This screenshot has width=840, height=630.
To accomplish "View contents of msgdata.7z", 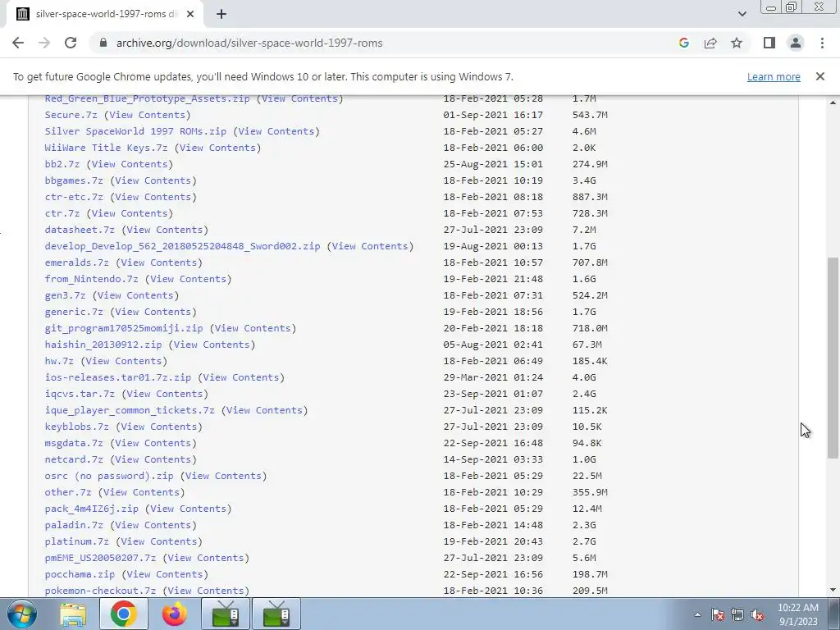I will pyautogui.click(x=153, y=443).
